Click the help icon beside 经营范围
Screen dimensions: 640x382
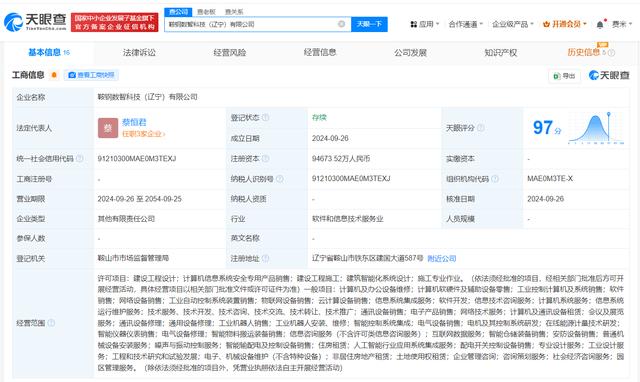pyautogui.click(x=51, y=323)
